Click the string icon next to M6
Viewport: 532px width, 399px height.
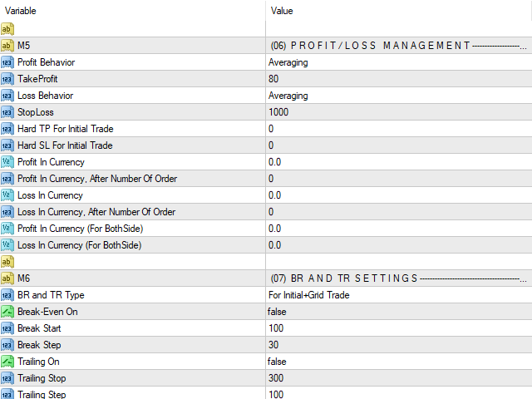7,278
